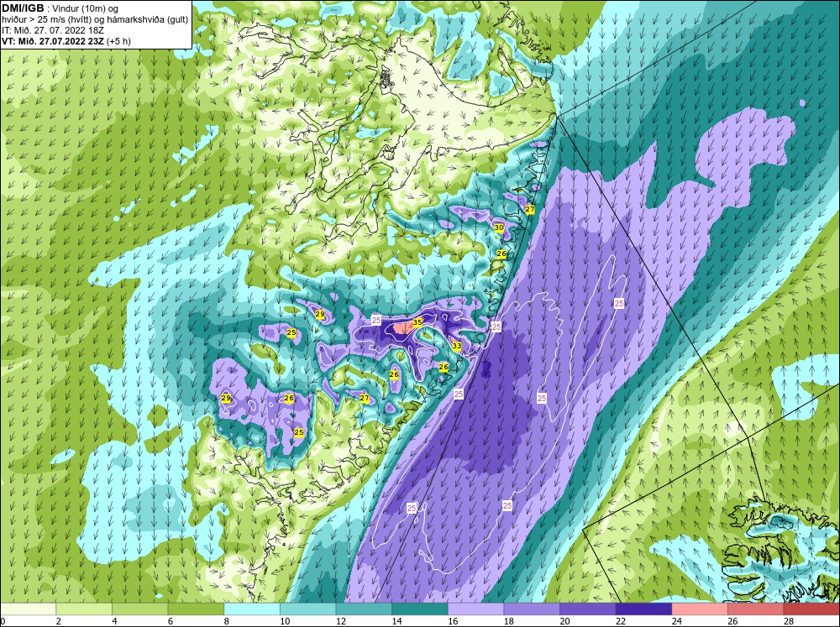Pick the dark indigo swatch between 22 and 24
The height and width of the screenshot is (627, 840).
pos(643,609)
